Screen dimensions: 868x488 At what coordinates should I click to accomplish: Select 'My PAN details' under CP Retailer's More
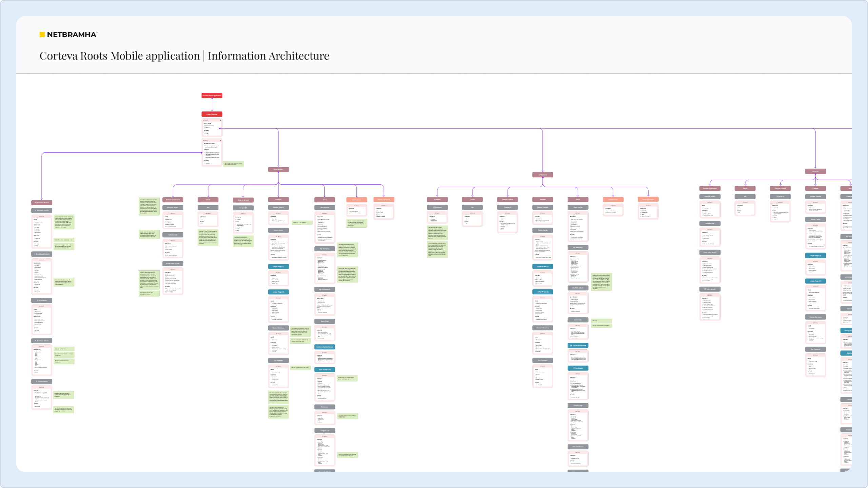click(578, 288)
